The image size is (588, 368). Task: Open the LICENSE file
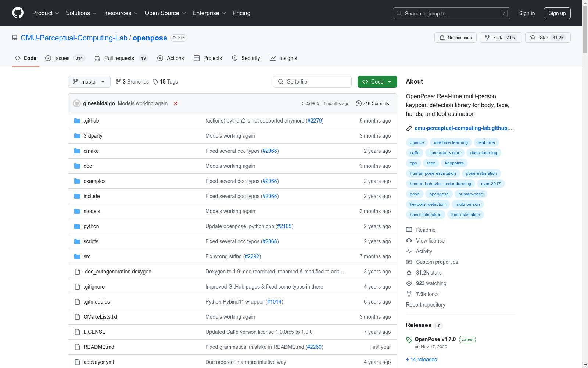94,332
